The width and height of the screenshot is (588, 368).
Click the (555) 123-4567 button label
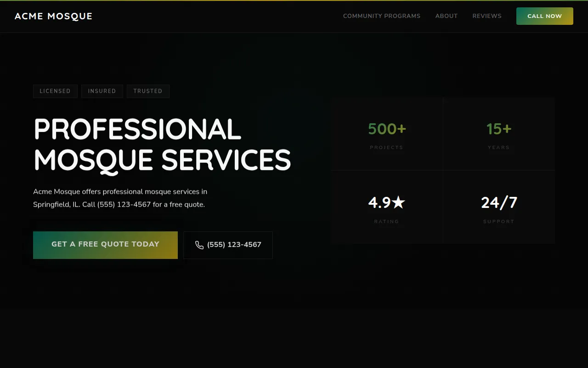pyautogui.click(x=234, y=245)
